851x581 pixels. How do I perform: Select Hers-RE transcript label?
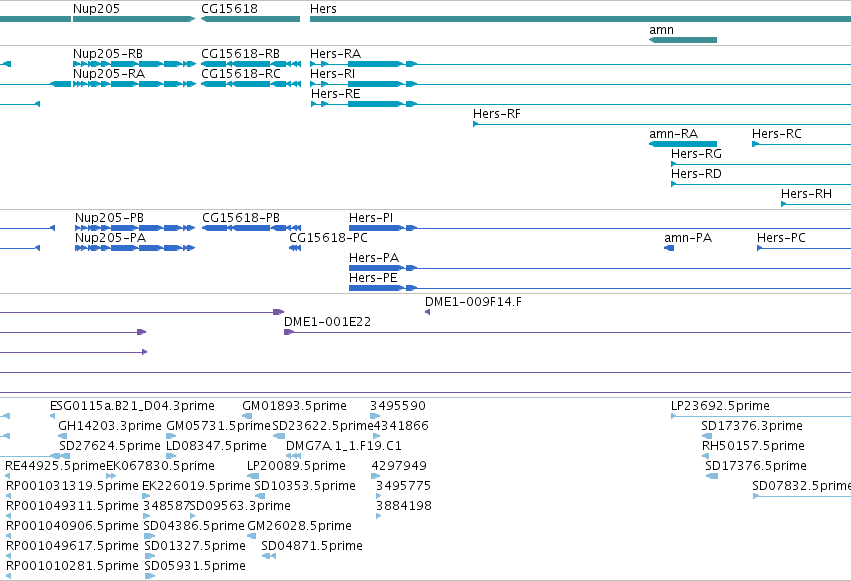[335, 94]
